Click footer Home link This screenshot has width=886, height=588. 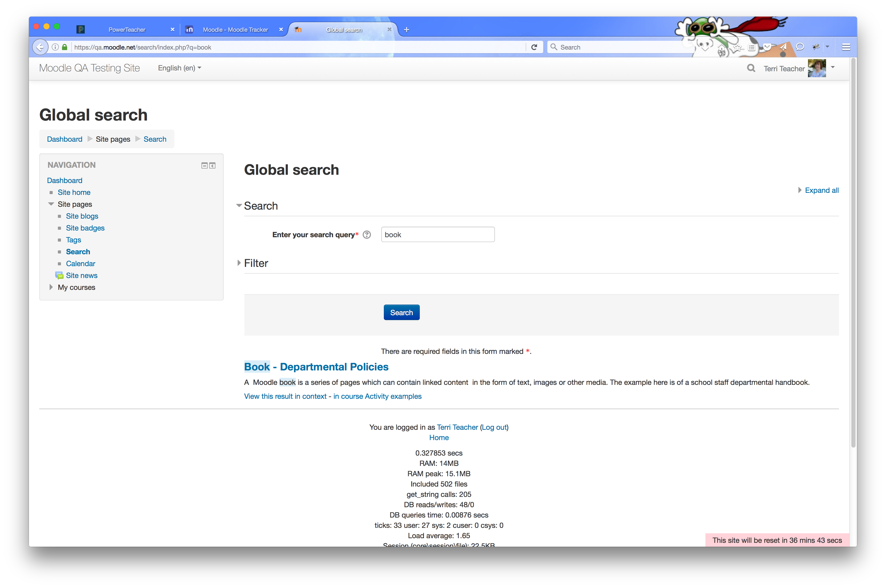(439, 438)
